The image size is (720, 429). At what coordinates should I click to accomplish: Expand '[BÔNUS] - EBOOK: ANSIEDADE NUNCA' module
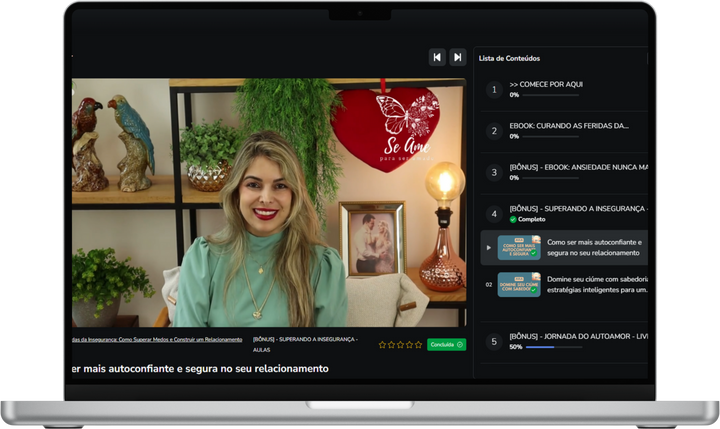click(x=578, y=168)
